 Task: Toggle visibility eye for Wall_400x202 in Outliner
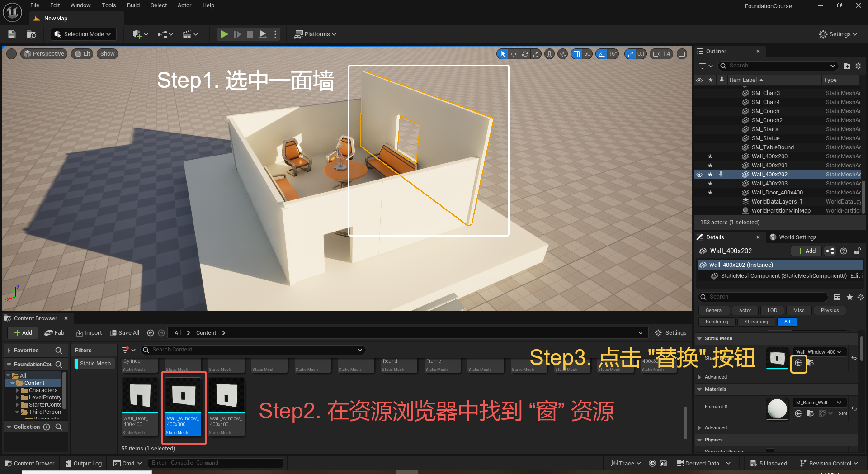click(x=699, y=175)
